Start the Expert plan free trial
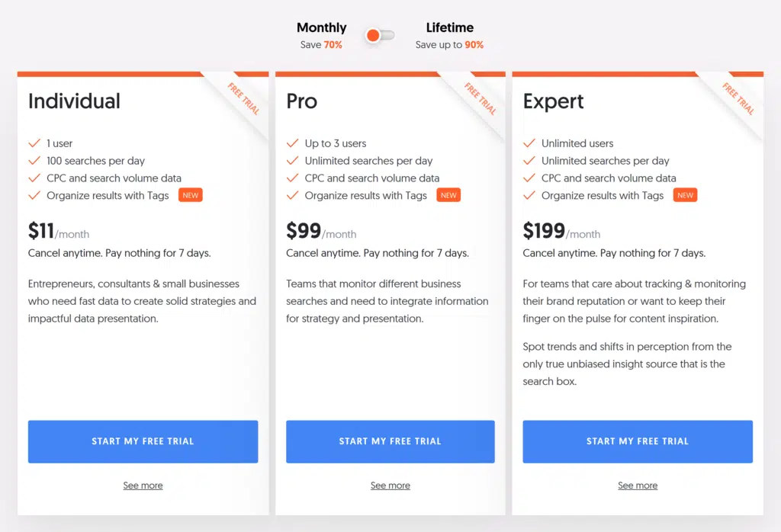The height and width of the screenshot is (532, 781). click(x=637, y=441)
